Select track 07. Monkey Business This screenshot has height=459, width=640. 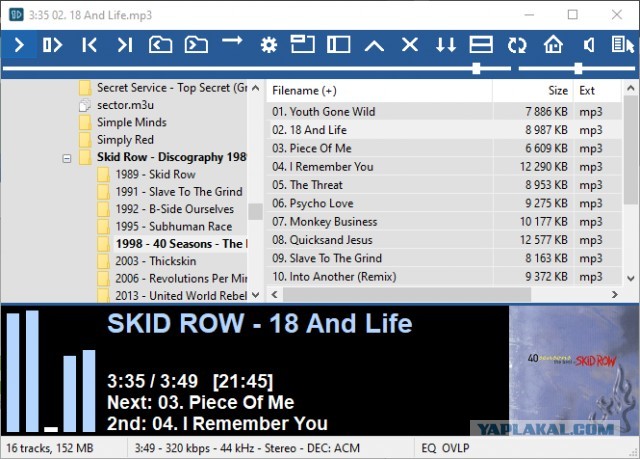[444, 222]
